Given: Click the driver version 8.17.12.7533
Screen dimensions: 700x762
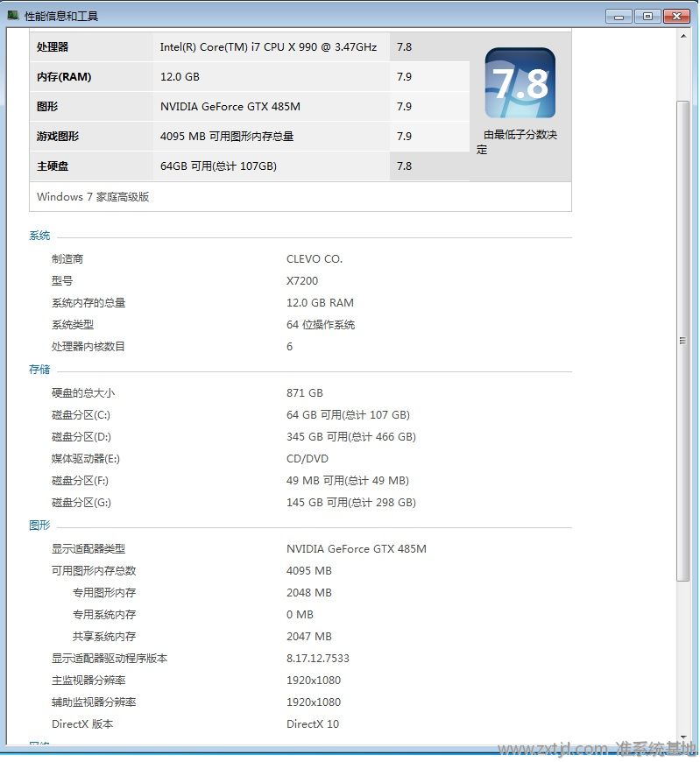Looking at the screenshot, I should (318, 659).
